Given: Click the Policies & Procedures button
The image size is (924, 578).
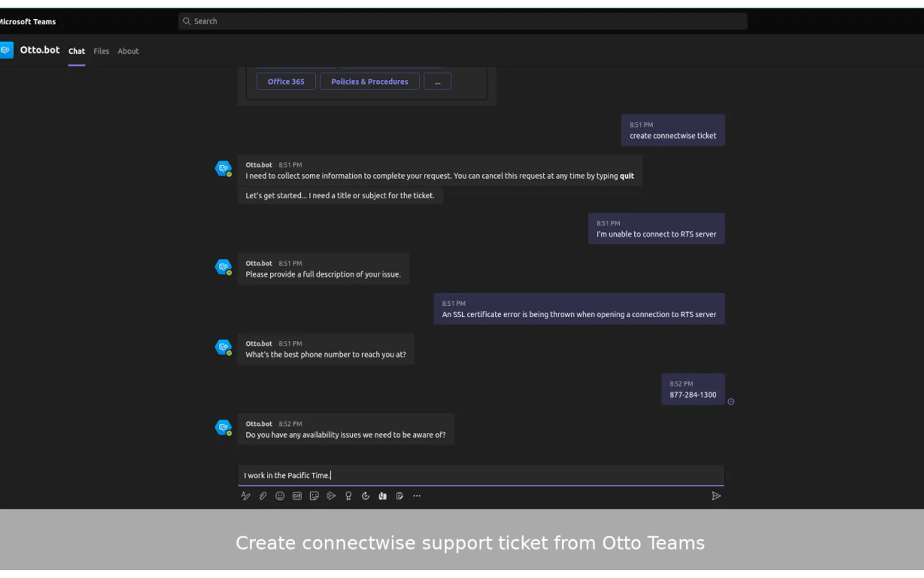Looking at the screenshot, I should pos(370,81).
